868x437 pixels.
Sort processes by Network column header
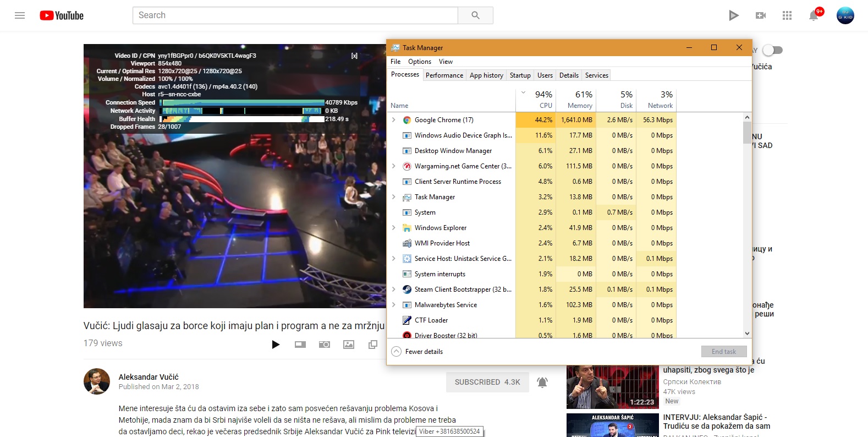click(x=656, y=100)
